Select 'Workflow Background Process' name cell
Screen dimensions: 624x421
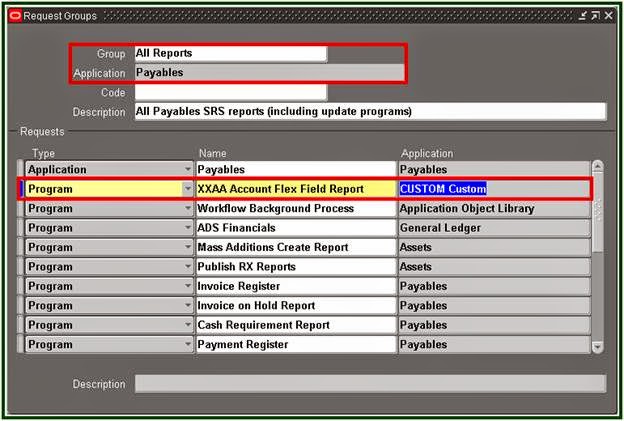[296, 209]
